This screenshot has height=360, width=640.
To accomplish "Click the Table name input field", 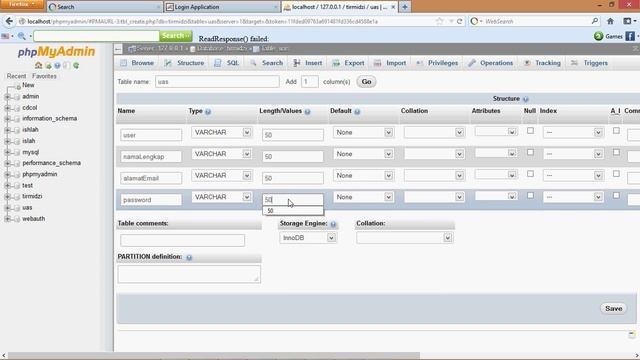I will (217, 82).
